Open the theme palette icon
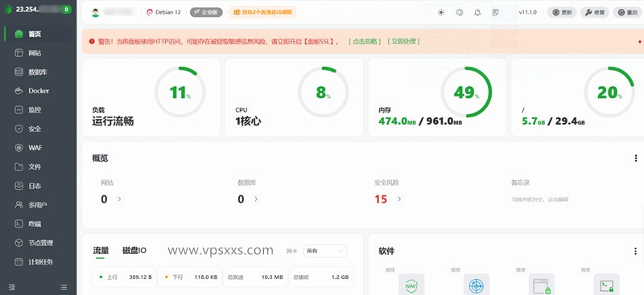 460,12
